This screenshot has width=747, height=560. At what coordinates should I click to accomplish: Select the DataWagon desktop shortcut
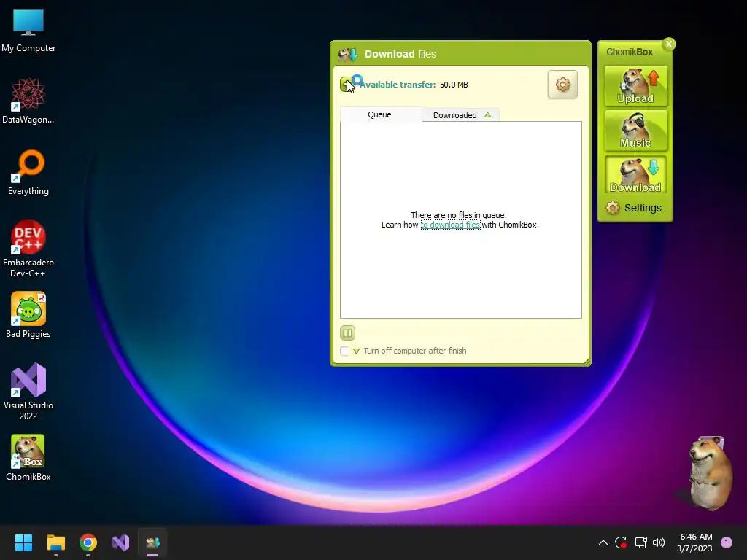[28, 101]
